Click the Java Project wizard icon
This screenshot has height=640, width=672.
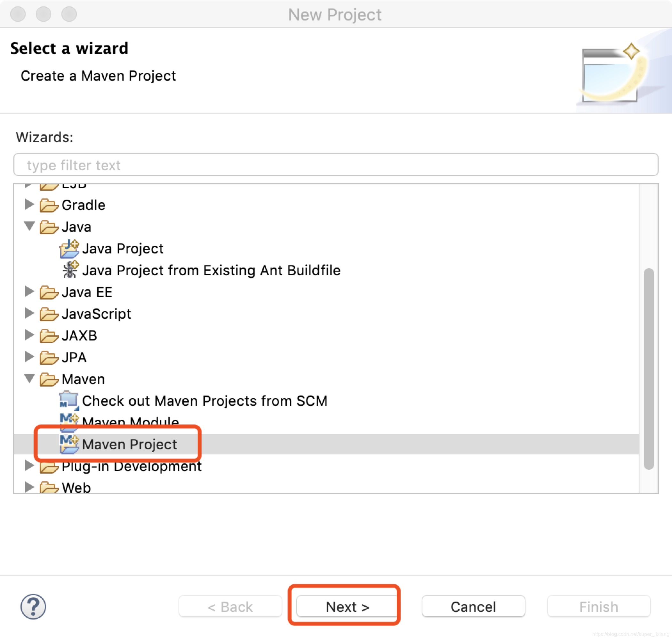pyautogui.click(x=69, y=249)
